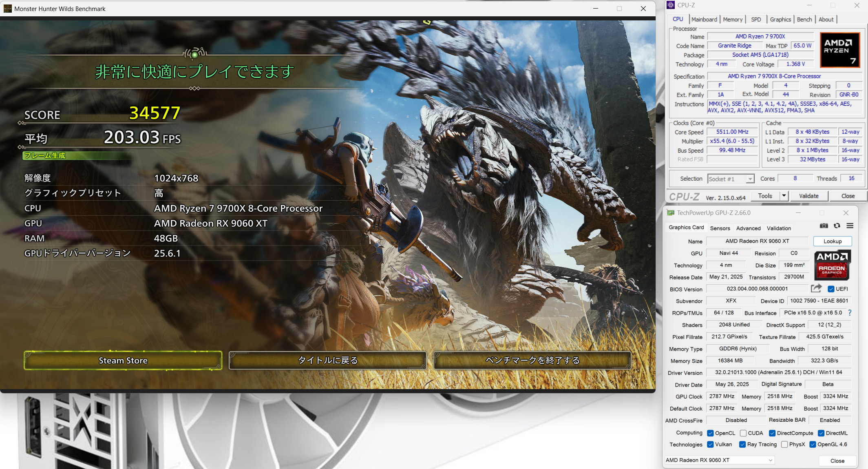Click the GPU-Z title bar app icon

[671, 212]
